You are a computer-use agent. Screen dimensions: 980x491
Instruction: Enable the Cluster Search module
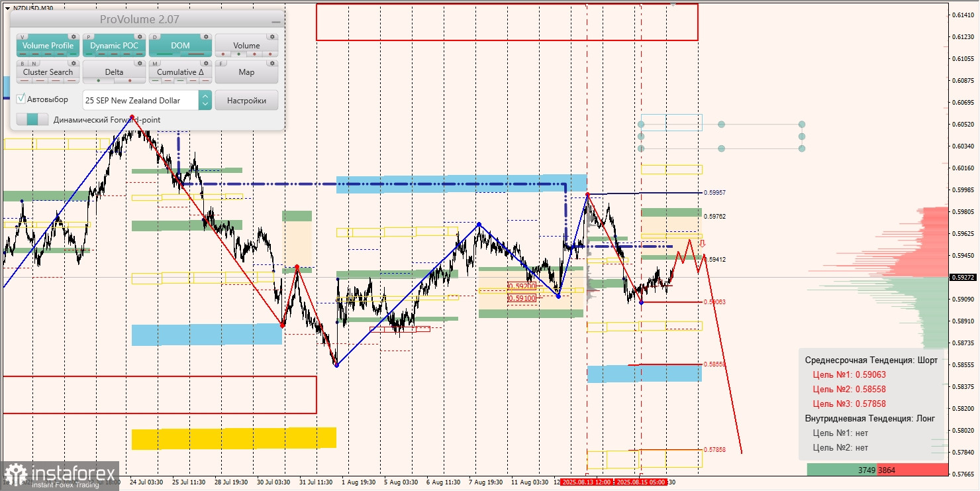coord(48,72)
